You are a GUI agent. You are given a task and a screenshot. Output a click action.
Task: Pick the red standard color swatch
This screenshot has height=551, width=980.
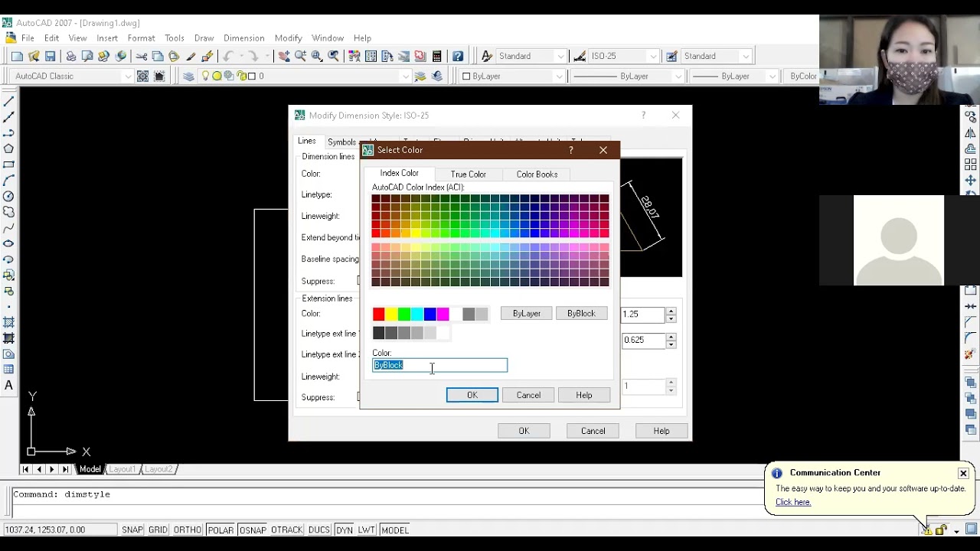(378, 314)
